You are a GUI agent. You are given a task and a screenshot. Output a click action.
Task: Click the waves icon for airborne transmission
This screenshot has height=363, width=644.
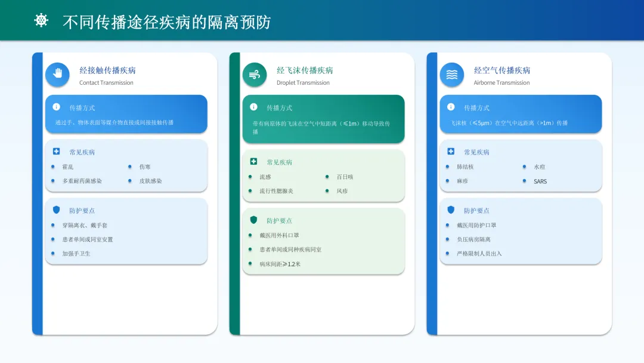tap(452, 75)
